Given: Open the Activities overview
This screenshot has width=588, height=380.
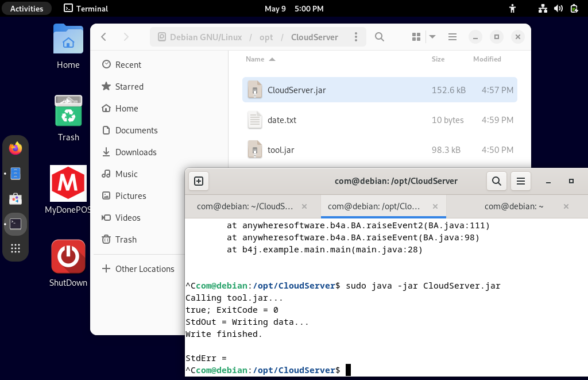Looking at the screenshot, I should click(26, 8).
